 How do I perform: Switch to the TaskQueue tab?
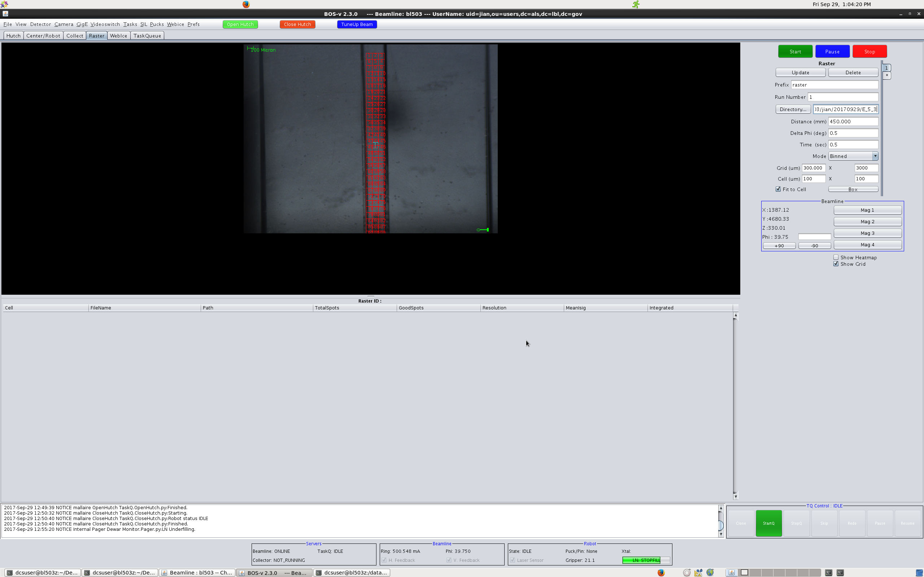(147, 36)
